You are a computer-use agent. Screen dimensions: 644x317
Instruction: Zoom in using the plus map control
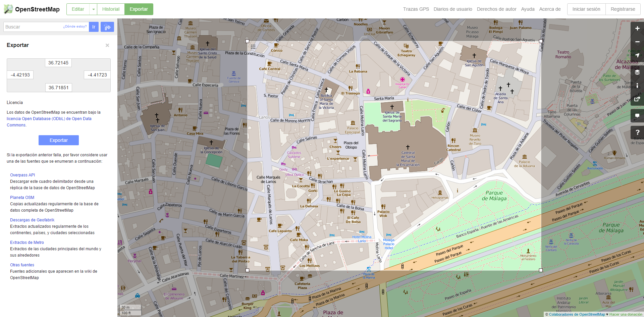pos(637,29)
